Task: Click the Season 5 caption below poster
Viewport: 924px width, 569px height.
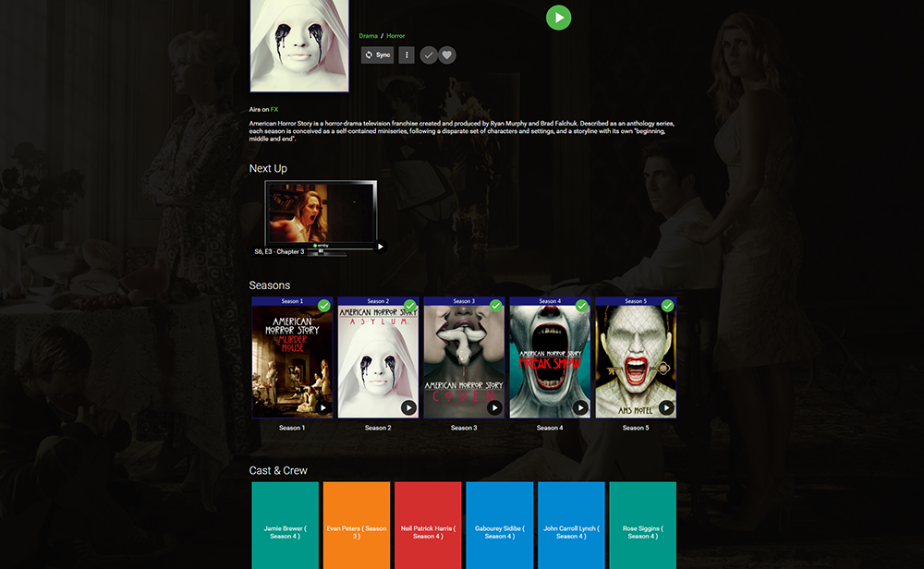Action: click(x=636, y=428)
